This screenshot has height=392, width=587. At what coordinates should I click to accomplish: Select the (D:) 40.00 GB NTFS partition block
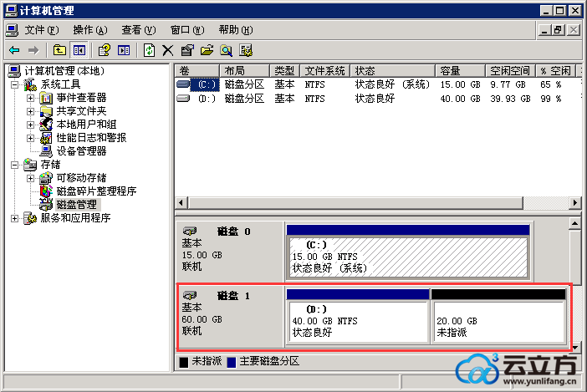tap(358, 316)
